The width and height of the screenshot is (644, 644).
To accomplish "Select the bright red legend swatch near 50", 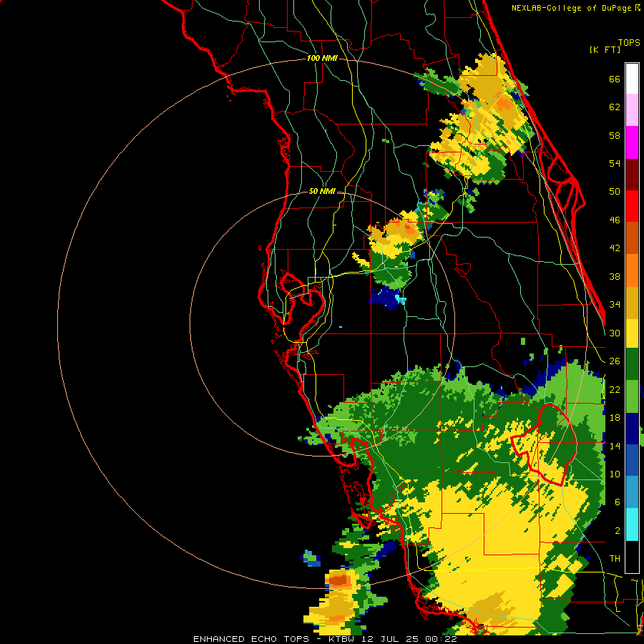I will click(632, 206).
